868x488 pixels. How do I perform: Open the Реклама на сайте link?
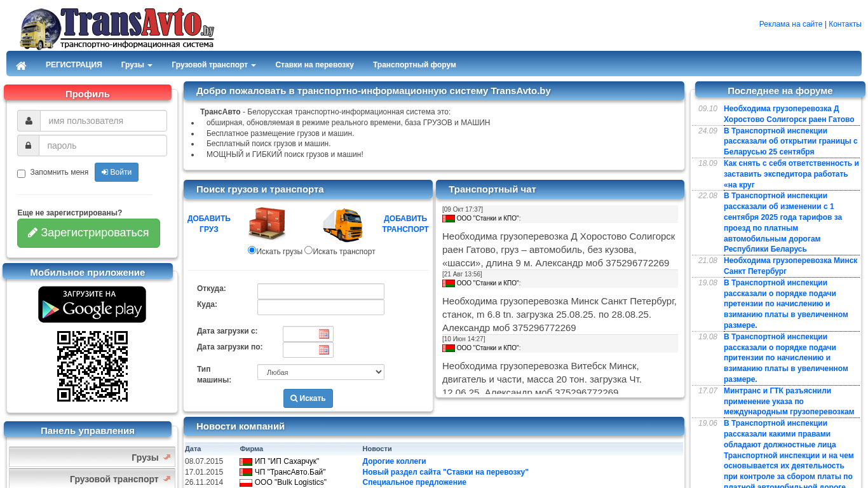(790, 24)
